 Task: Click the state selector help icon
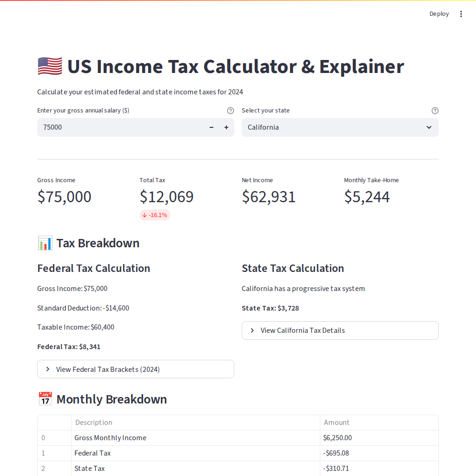(435, 111)
